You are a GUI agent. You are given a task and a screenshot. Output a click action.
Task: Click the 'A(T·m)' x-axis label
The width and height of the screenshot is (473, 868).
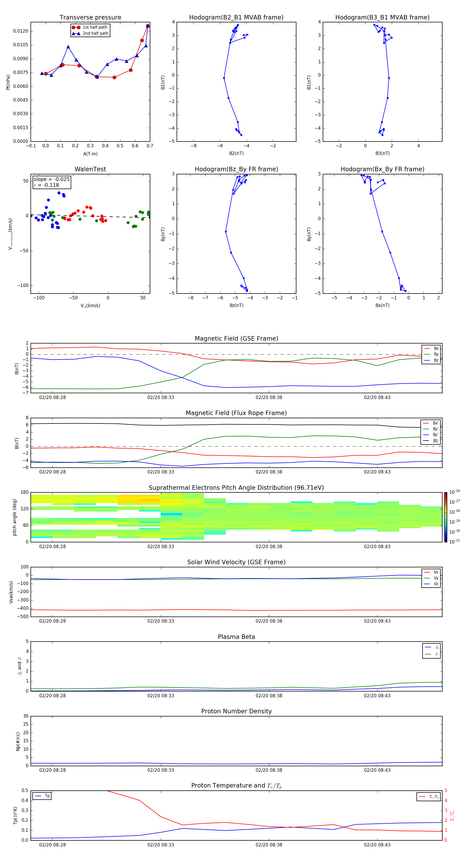click(90, 154)
